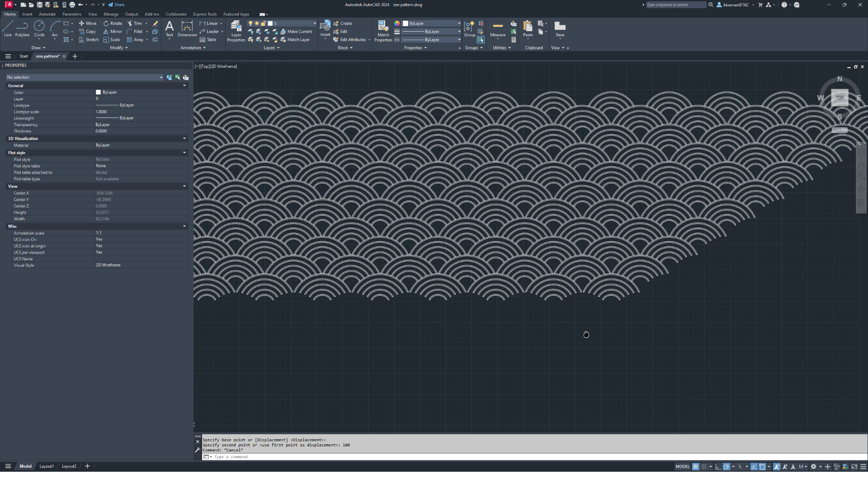Select the Line drawing tool
The height and width of the screenshot is (488, 868).
click(8, 28)
